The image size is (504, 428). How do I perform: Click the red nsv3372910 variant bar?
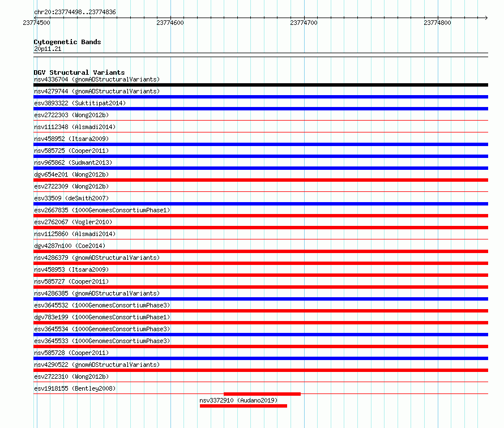coord(244,406)
